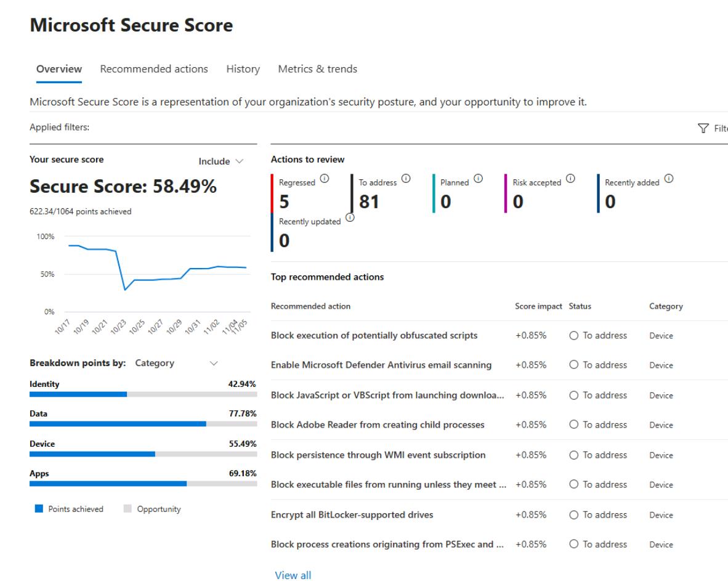Open Block execution of potentially obfuscated scripts
The height and width of the screenshot is (581, 728).
[374, 336]
